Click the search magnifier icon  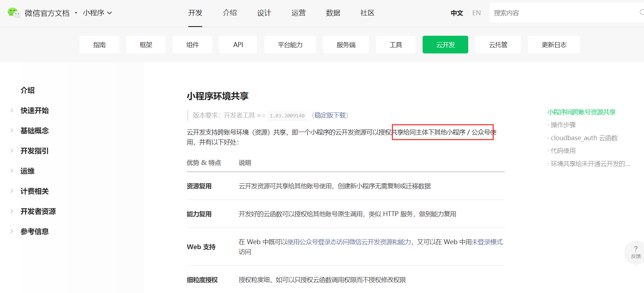tap(641, 12)
